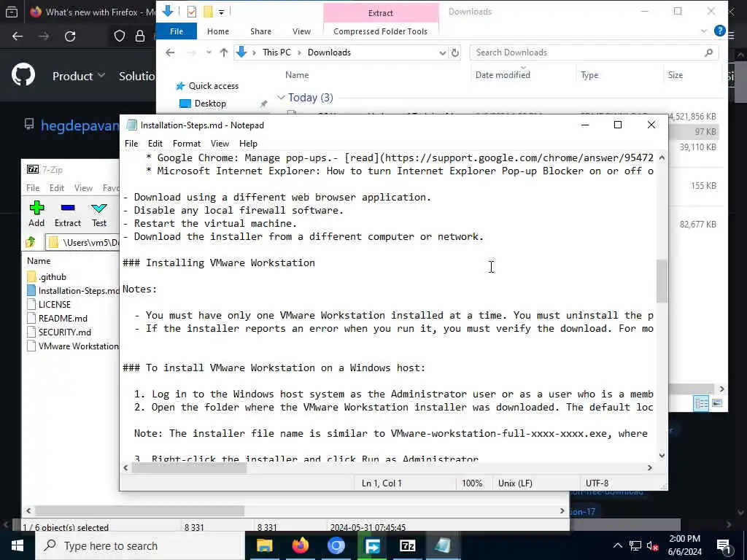
Task: Click Explorer up-one-level arrow
Action: (223, 52)
